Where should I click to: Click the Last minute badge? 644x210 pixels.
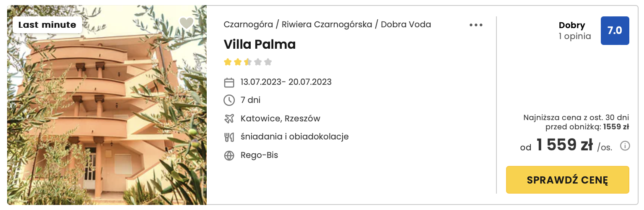click(x=47, y=25)
